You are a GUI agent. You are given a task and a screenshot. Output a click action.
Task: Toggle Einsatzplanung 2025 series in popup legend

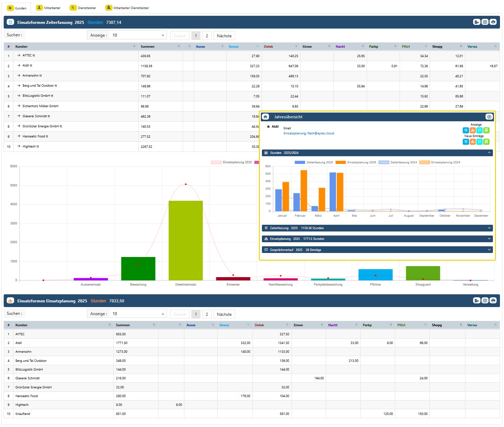(x=356, y=162)
